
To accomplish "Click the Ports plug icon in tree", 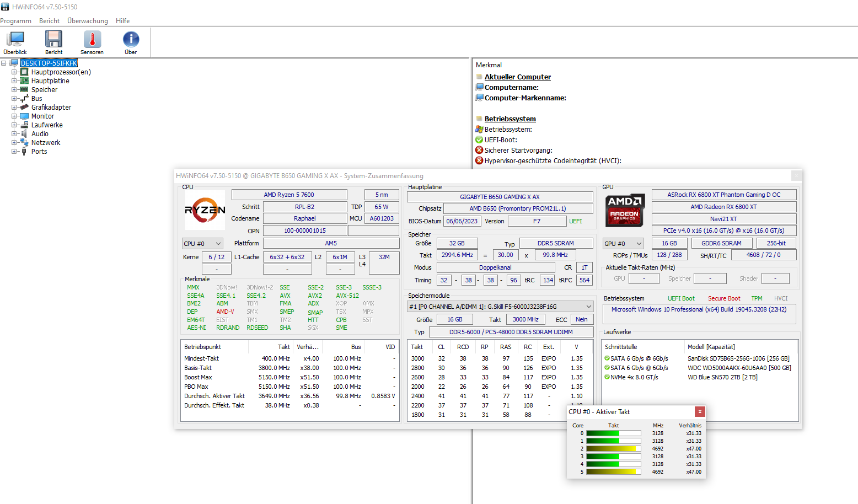I will pyautogui.click(x=24, y=152).
